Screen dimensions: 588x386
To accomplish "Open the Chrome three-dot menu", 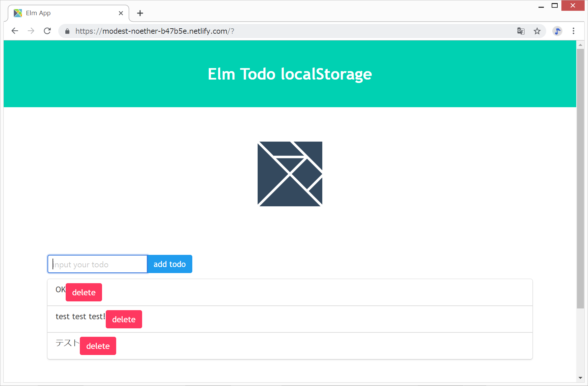I will coord(574,31).
